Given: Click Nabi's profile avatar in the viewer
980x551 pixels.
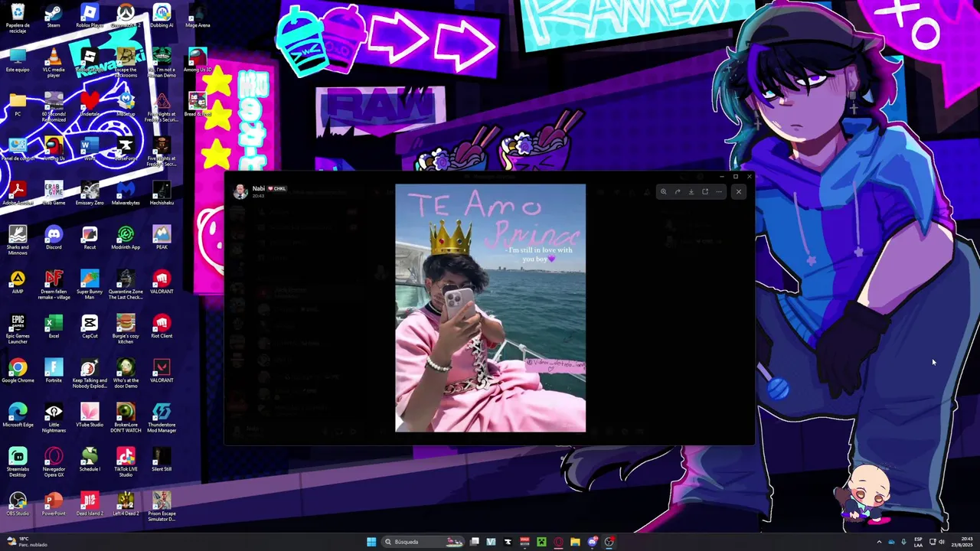Looking at the screenshot, I should 240,191.
